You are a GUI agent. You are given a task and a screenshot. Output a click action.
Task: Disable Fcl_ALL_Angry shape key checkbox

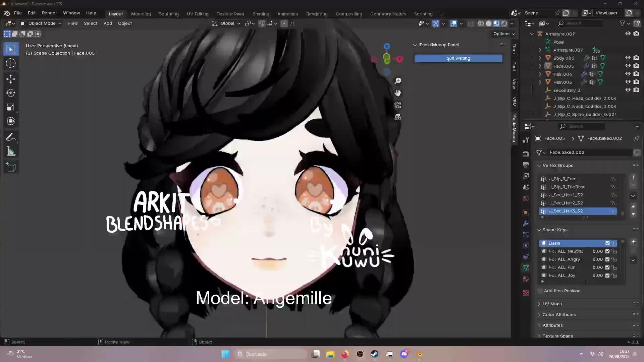(x=607, y=259)
